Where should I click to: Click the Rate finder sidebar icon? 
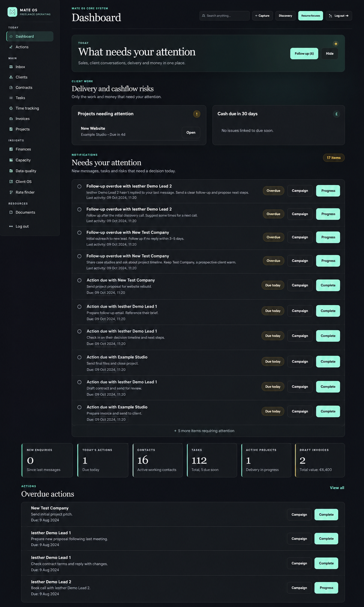point(11,192)
